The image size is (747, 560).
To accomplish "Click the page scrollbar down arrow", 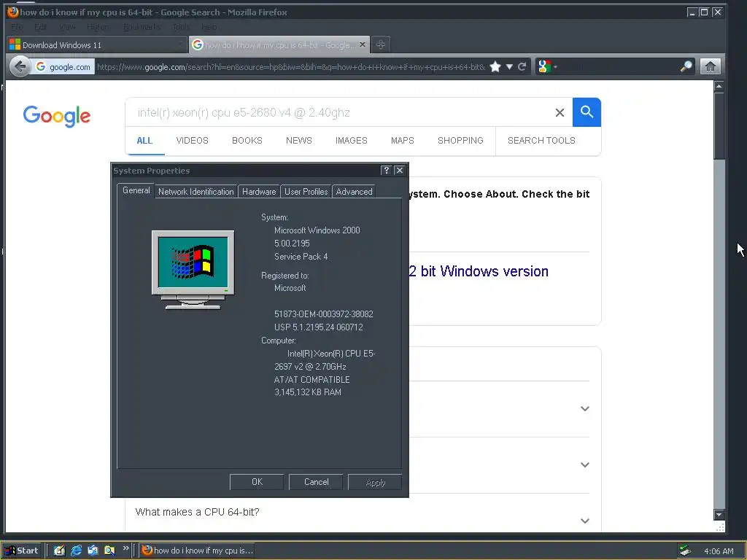I will [x=719, y=514].
